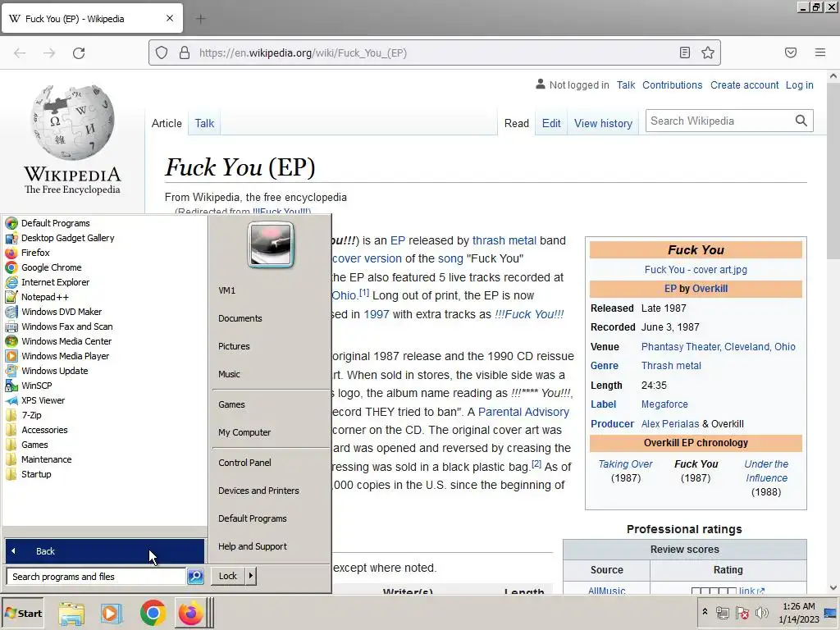This screenshot has width=840, height=630.
Task: Expand the 7-Zip folder
Action: [23, 414]
